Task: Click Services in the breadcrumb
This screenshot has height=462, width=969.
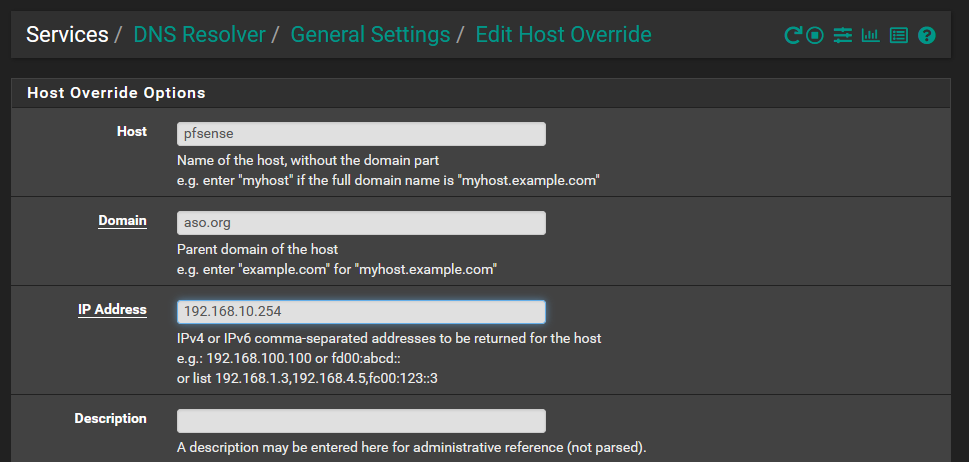Action: [x=67, y=35]
